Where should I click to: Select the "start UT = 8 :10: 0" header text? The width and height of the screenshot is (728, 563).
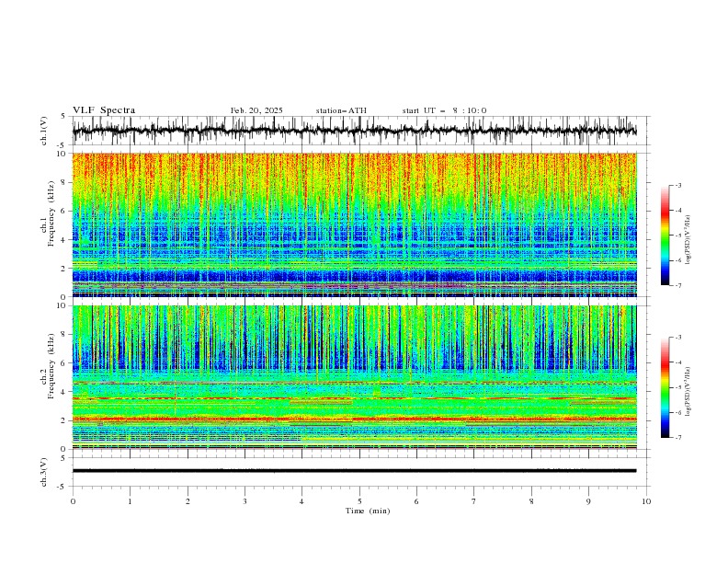coord(444,110)
